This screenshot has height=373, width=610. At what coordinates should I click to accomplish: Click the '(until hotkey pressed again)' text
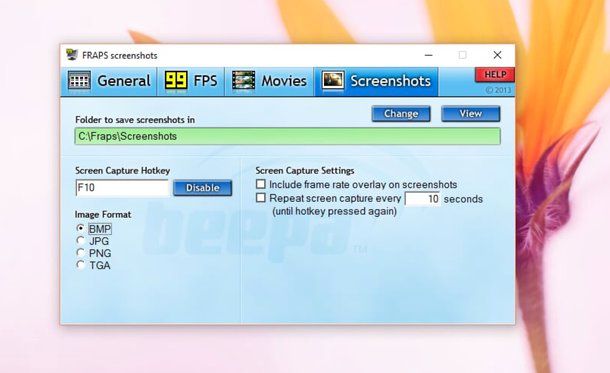click(335, 212)
